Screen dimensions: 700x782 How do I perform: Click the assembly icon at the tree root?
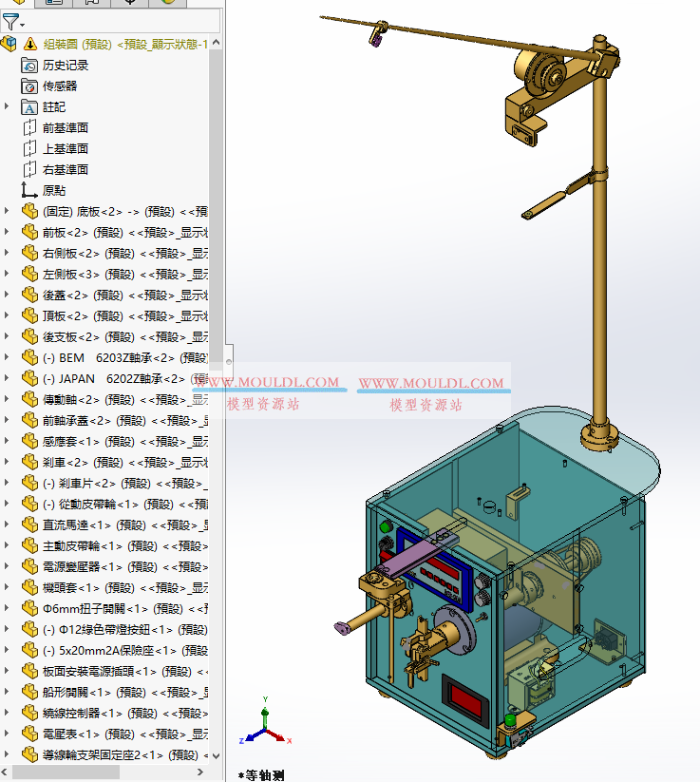(x=9, y=44)
